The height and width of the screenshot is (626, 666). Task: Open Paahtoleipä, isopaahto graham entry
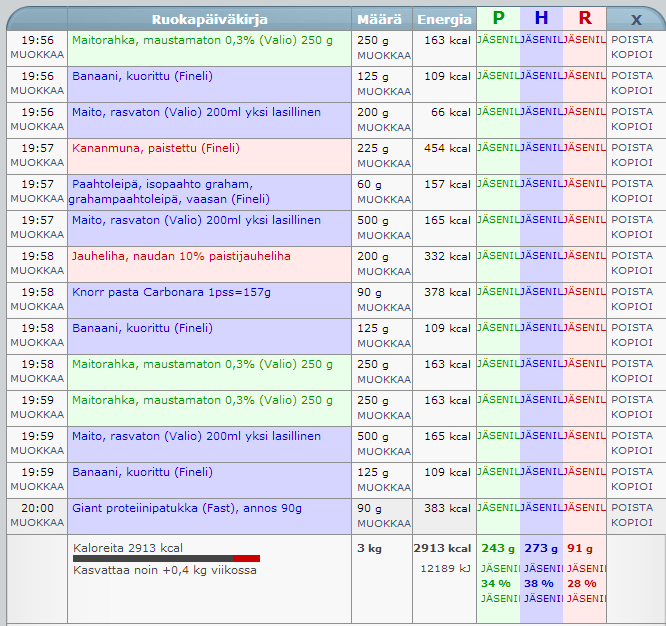tap(169, 192)
